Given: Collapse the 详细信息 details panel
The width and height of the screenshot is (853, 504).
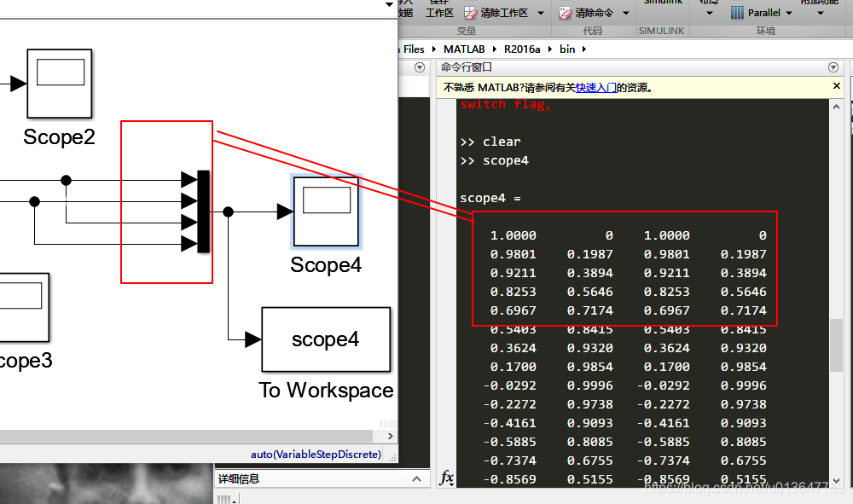Looking at the screenshot, I should click(417, 479).
